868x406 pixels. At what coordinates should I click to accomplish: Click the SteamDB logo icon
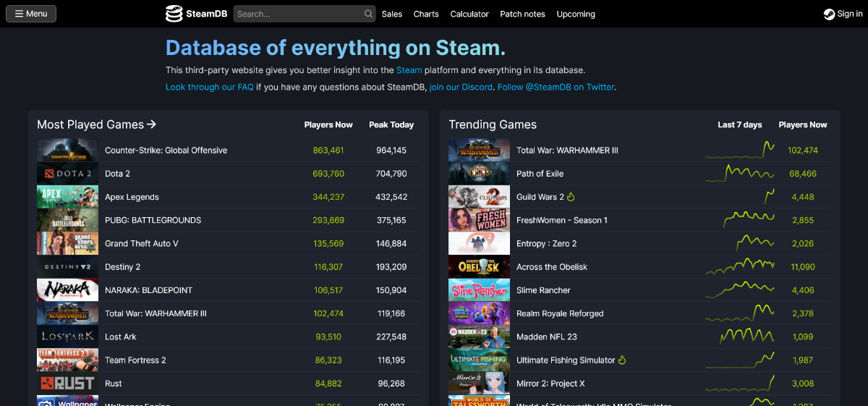[174, 14]
